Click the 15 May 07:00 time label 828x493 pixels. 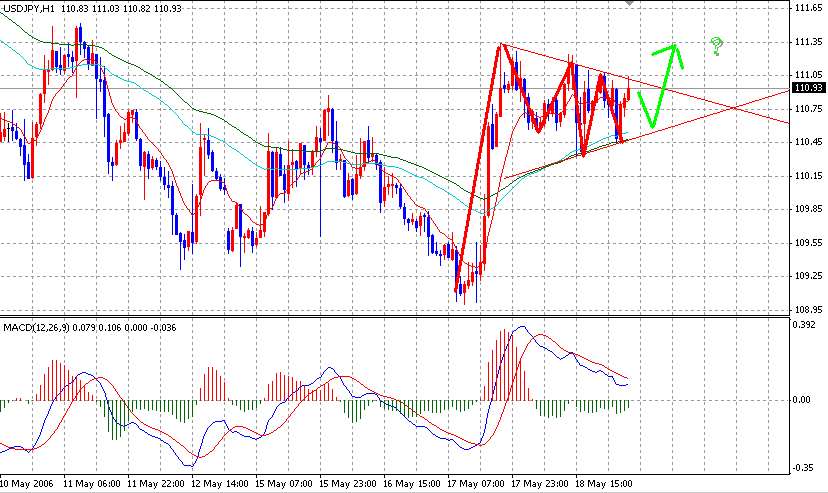click(x=284, y=483)
